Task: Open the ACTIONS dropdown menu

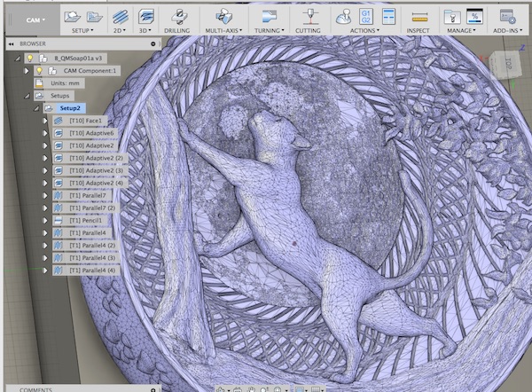Action: click(364, 30)
